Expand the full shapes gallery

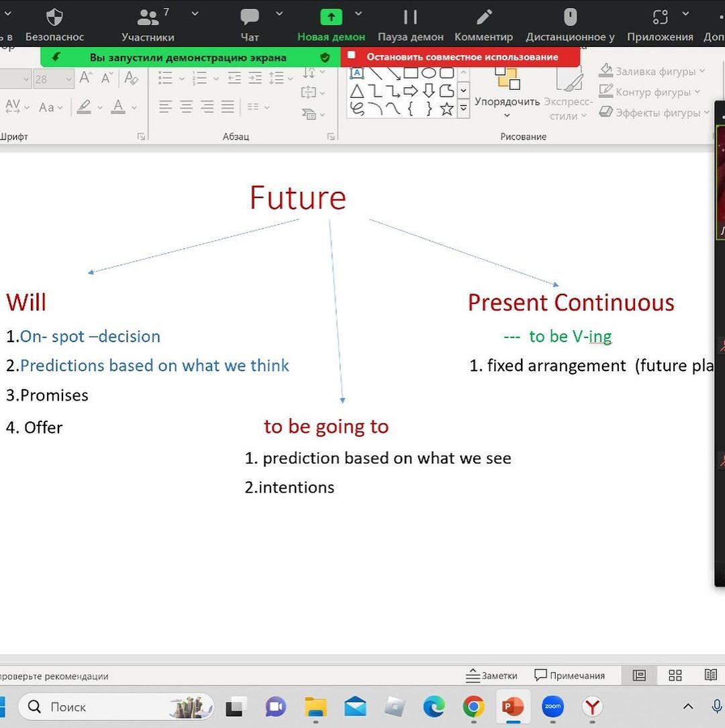463,108
